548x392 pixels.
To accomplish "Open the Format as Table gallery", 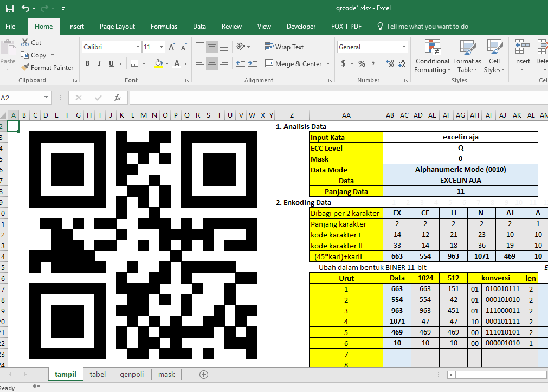I will pyautogui.click(x=467, y=56).
